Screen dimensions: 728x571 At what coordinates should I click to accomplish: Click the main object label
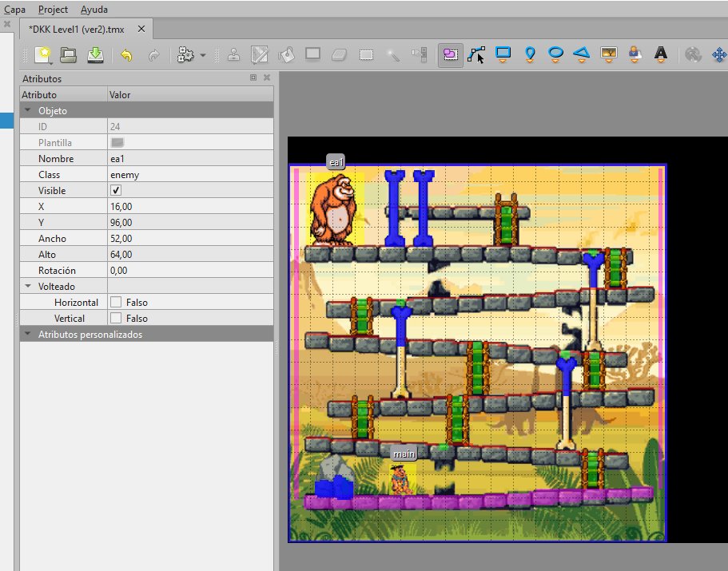click(x=404, y=454)
